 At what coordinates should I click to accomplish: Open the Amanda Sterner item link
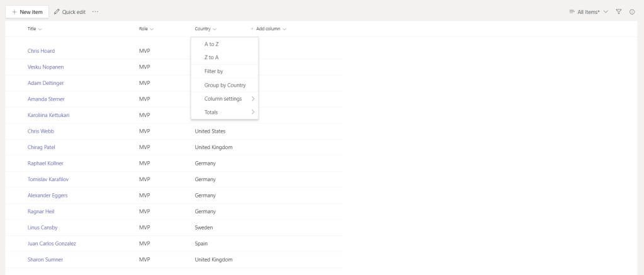coord(46,99)
